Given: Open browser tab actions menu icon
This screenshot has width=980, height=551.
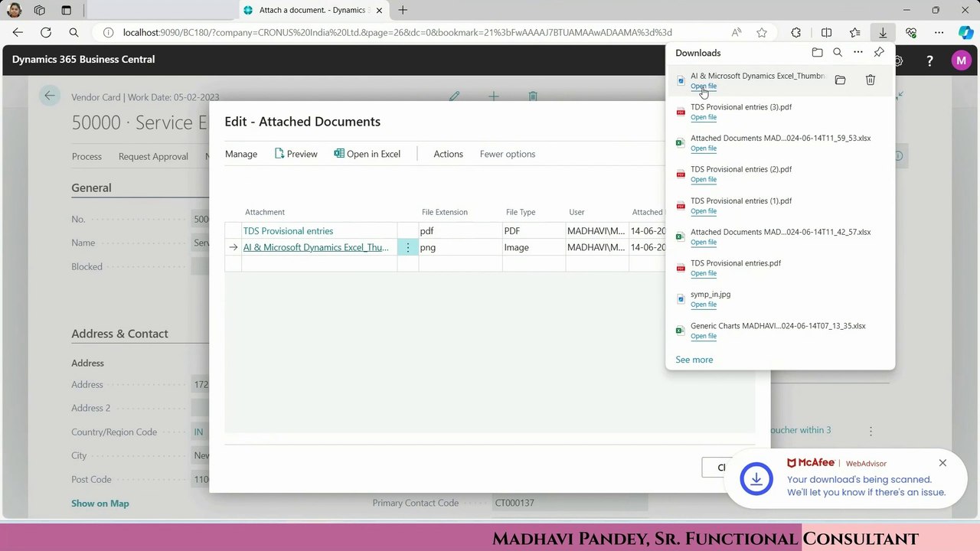Looking at the screenshot, I should [66, 10].
